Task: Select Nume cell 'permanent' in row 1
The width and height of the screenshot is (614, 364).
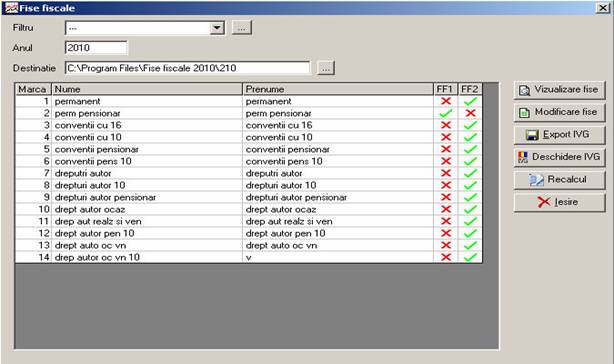Action: click(147, 101)
